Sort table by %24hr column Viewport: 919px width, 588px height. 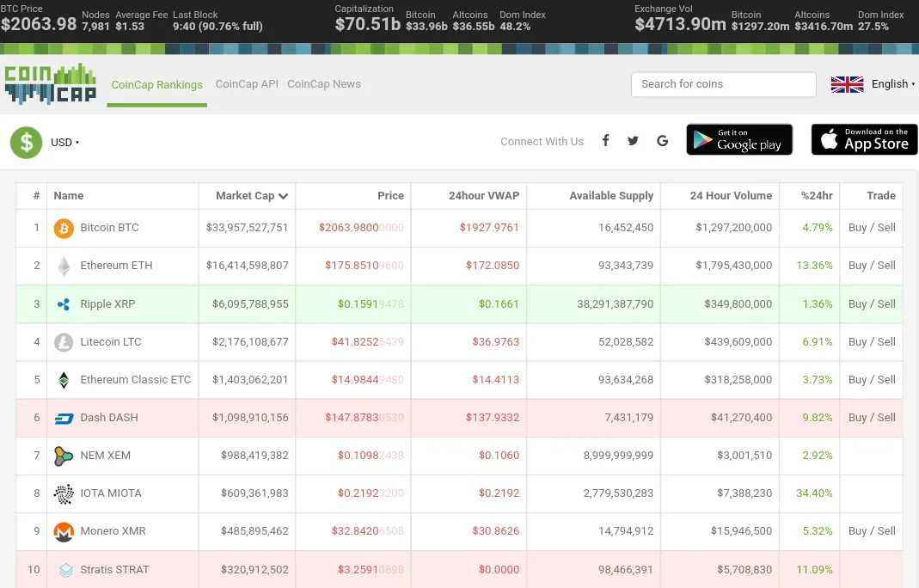pos(817,196)
